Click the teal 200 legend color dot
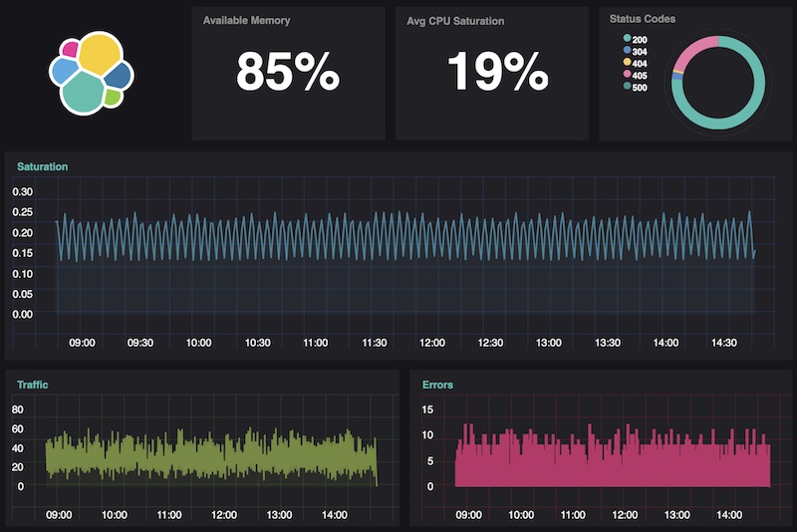 (x=626, y=39)
